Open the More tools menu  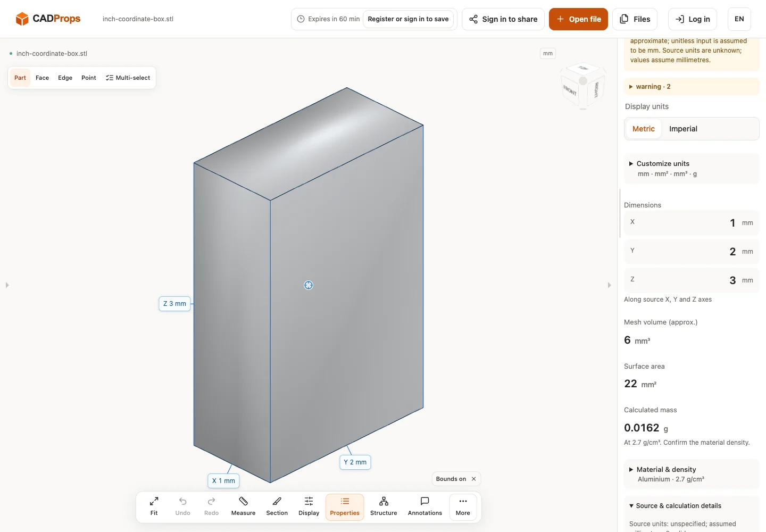[463, 506]
